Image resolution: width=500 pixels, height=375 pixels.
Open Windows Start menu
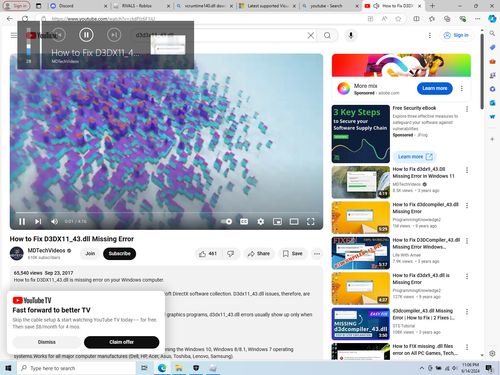(8, 368)
